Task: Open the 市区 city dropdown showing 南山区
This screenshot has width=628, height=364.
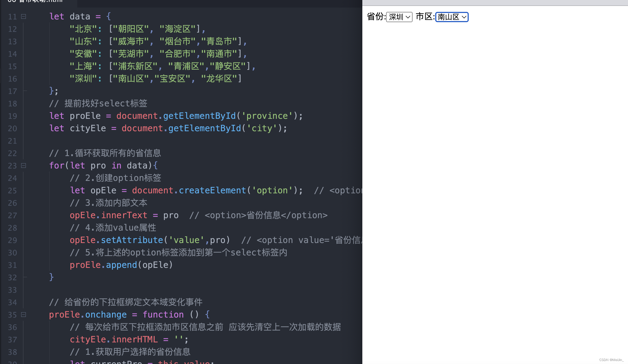Action: [x=452, y=17]
